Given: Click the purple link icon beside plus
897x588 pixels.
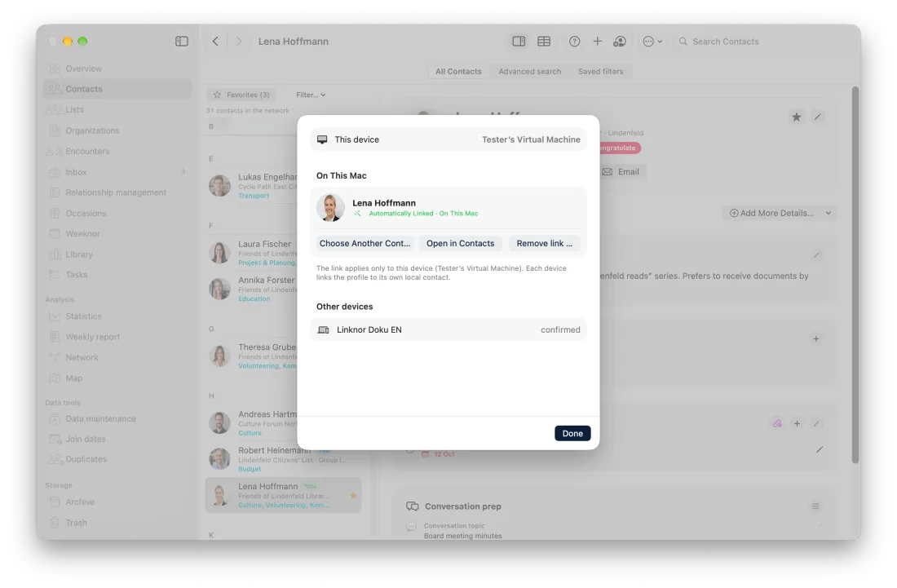Looking at the screenshot, I should (777, 424).
